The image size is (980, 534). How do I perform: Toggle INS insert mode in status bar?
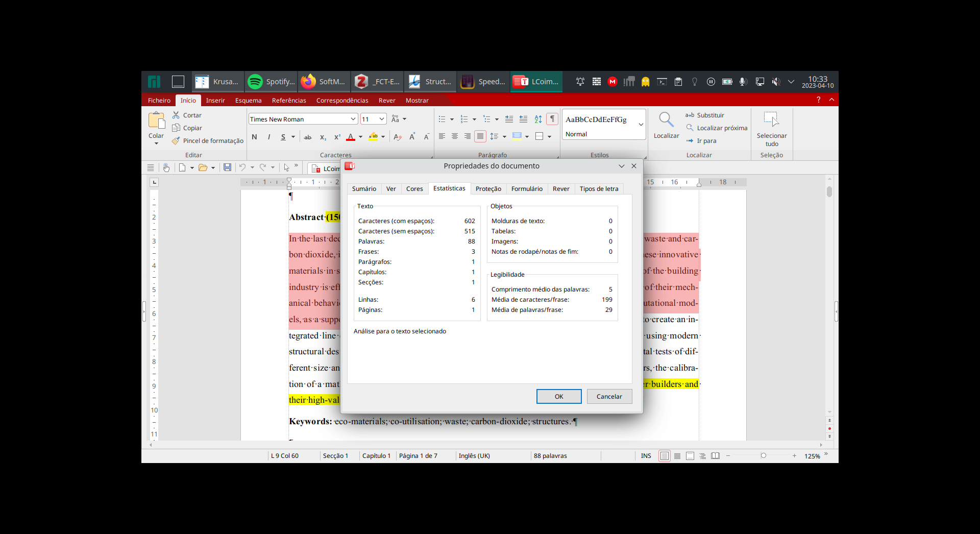point(646,456)
